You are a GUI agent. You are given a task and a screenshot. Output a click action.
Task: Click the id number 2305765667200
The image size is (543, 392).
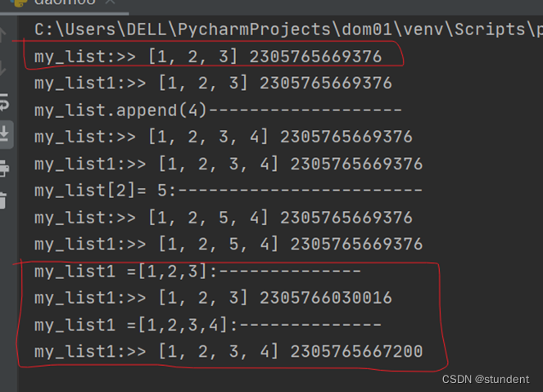point(356,352)
